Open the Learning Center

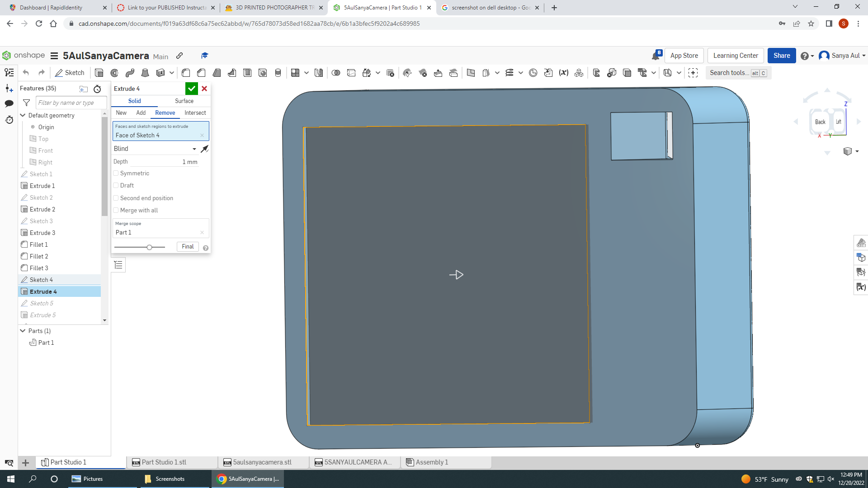tap(736, 56)
